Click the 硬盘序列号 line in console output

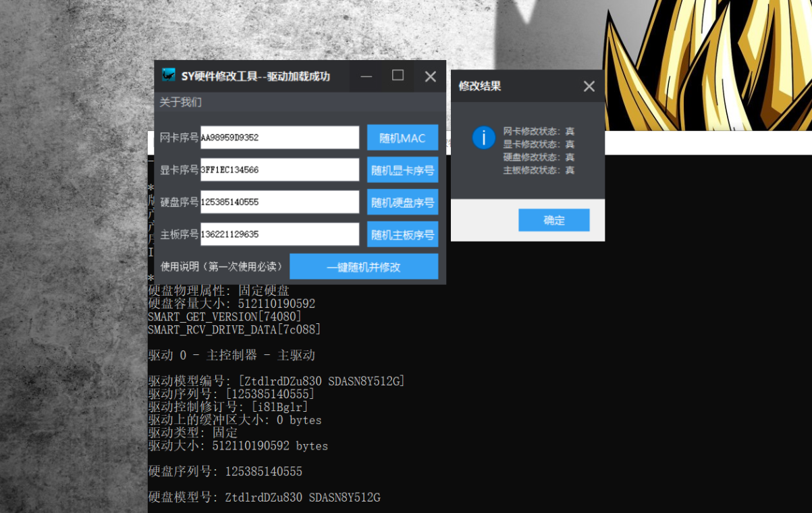(x=225, y=472)
